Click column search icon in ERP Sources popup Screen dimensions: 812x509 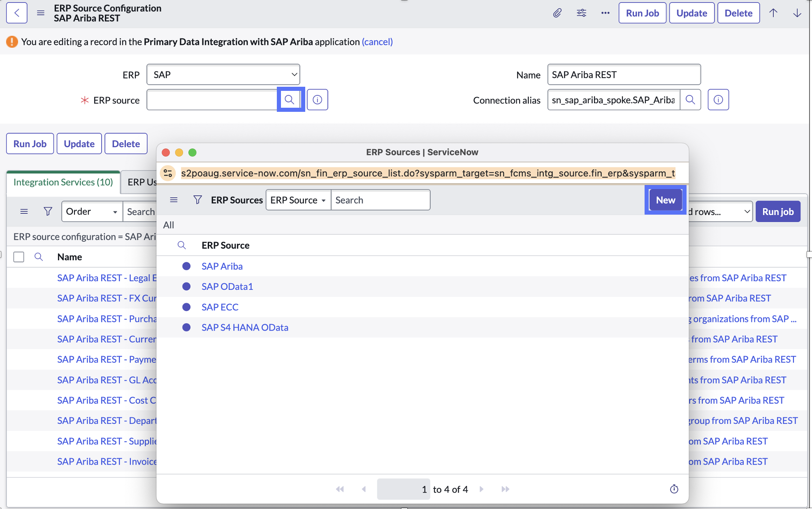pyautogui.click(x=181, y=245)
